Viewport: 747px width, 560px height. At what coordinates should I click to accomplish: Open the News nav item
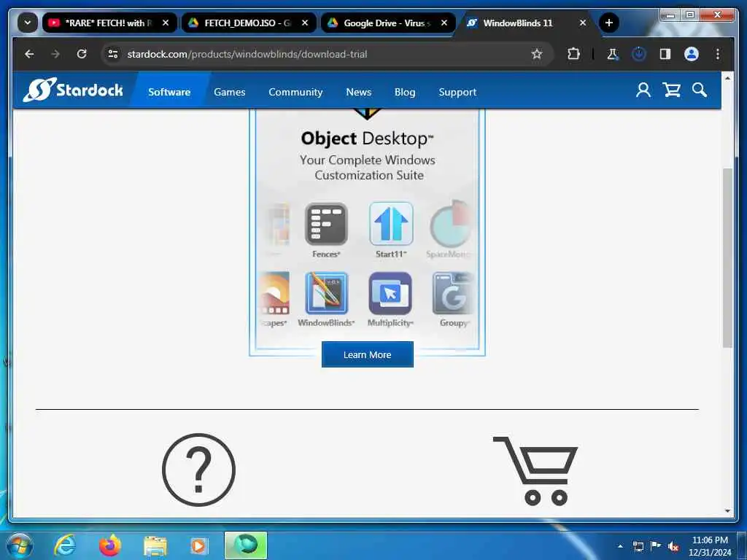point(358,92)
